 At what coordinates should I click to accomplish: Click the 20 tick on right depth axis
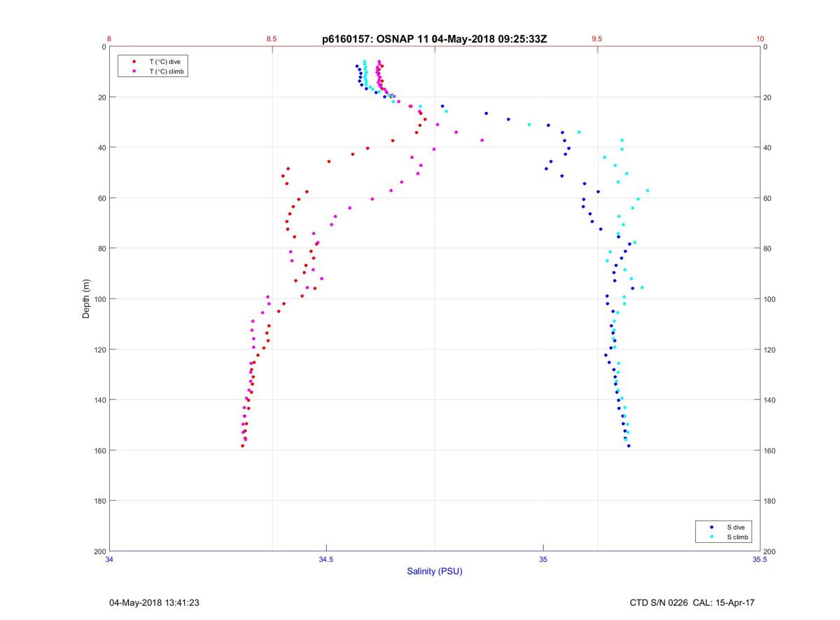pos(768,97)
